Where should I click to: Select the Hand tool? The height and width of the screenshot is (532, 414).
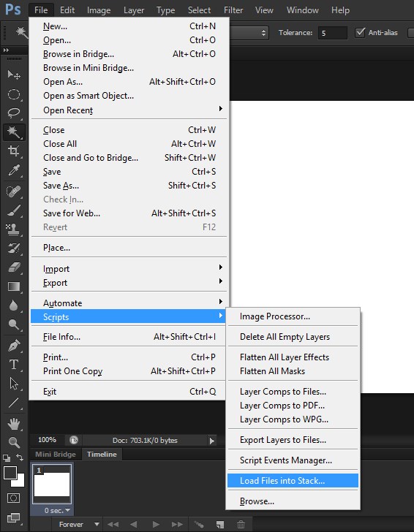(14, 424)
